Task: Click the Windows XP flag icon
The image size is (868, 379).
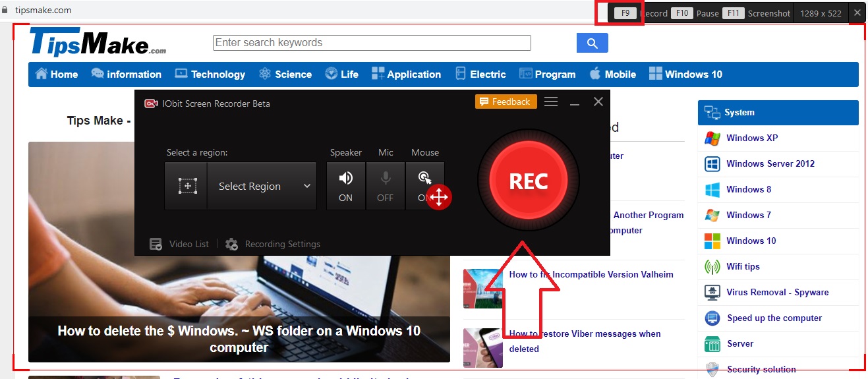Action: [x=712, y=138]
